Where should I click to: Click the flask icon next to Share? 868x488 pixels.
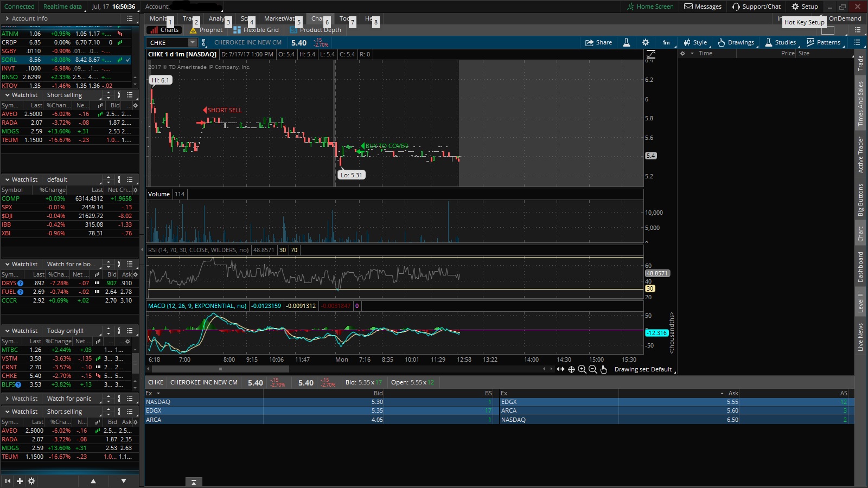click(x=626, y=42)
